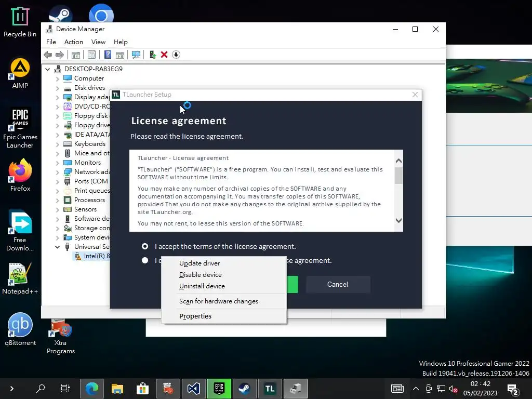The image size is (532, 399).
Task: Click Show/Hide Action Pane toolbar icon
Action: click(x=120, y=55)
